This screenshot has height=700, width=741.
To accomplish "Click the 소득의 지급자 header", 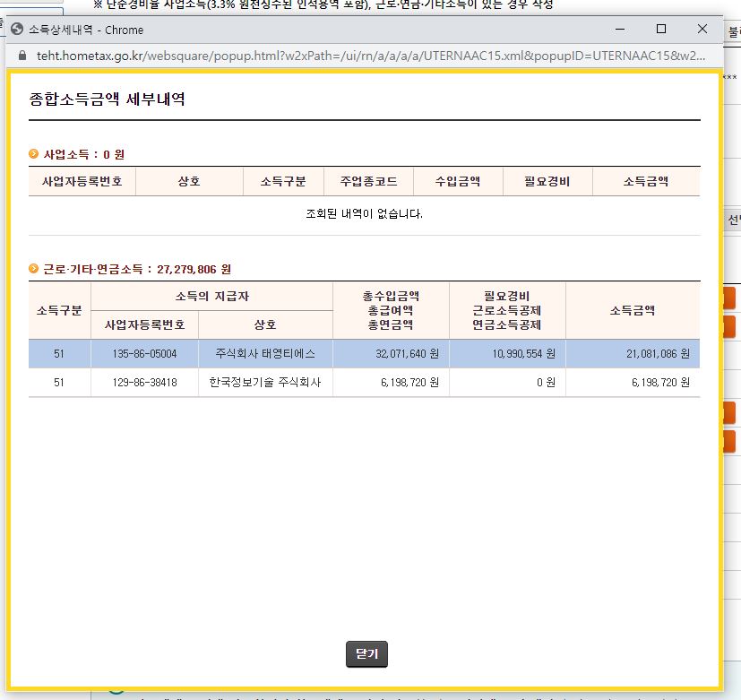I will pyautogui.click(x=211, y=297).
